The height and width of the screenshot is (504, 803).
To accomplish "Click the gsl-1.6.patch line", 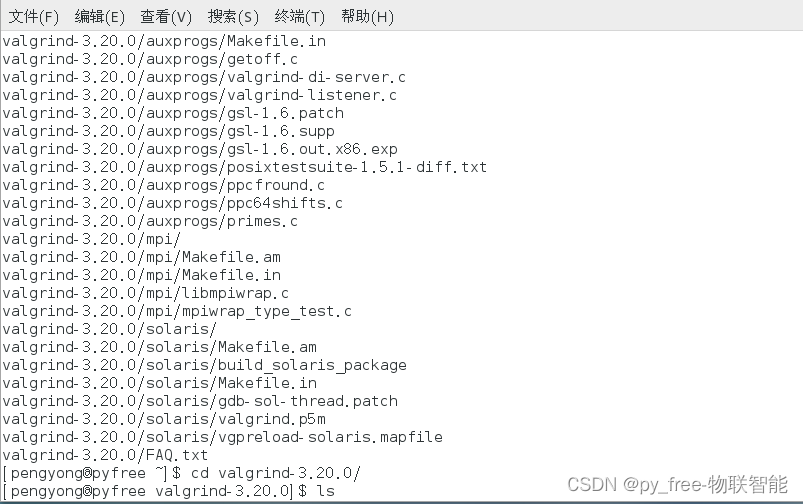I will pos(173,113).
